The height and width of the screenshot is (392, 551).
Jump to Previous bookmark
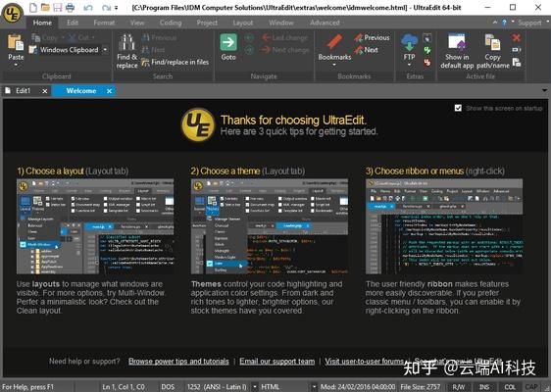pyautogui.click(x=372, y=37)
